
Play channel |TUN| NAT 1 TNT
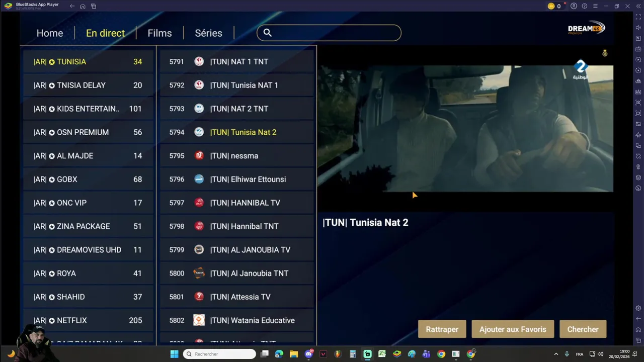coord(237,61)
